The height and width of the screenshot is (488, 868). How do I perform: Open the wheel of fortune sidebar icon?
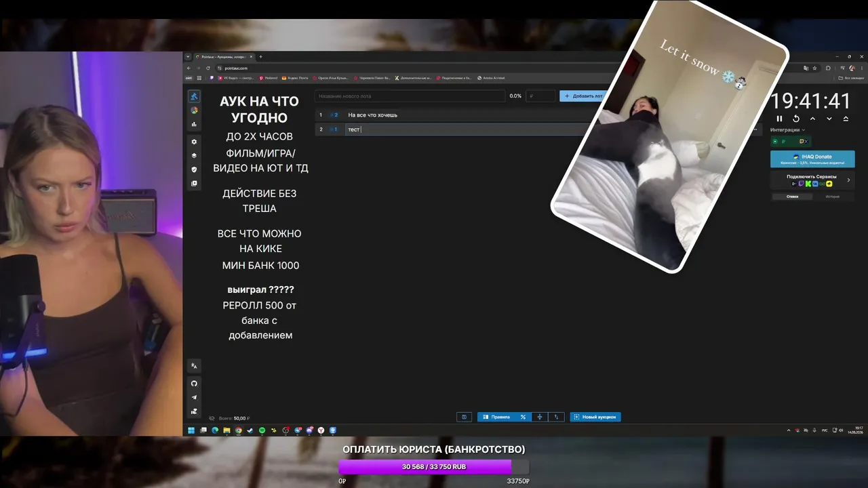click(194, 110)
